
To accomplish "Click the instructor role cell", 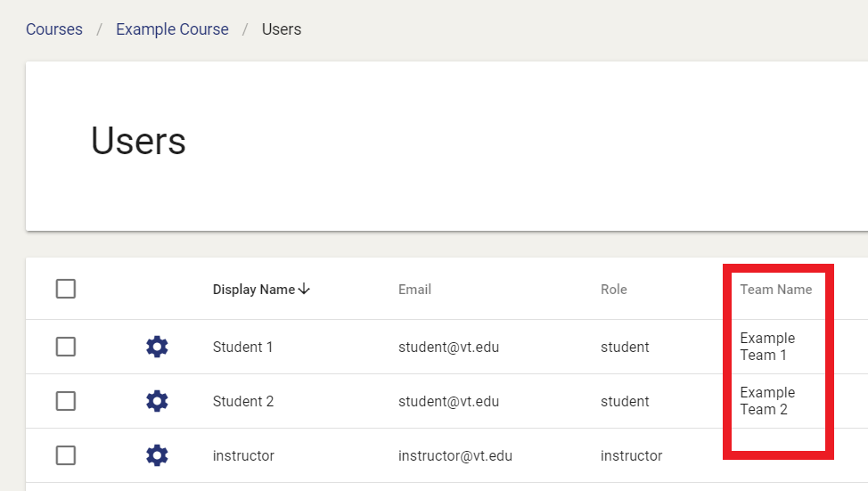I will pos(632,455).
